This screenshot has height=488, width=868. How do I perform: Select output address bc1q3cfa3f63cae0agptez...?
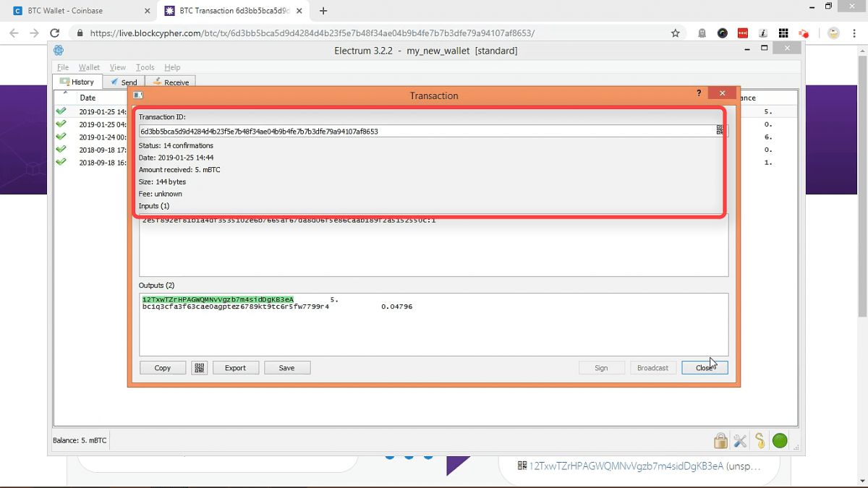coord(236,307)
